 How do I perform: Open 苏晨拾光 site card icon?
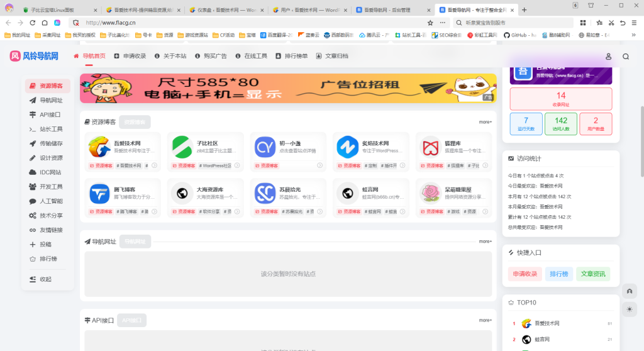point(265,194)
